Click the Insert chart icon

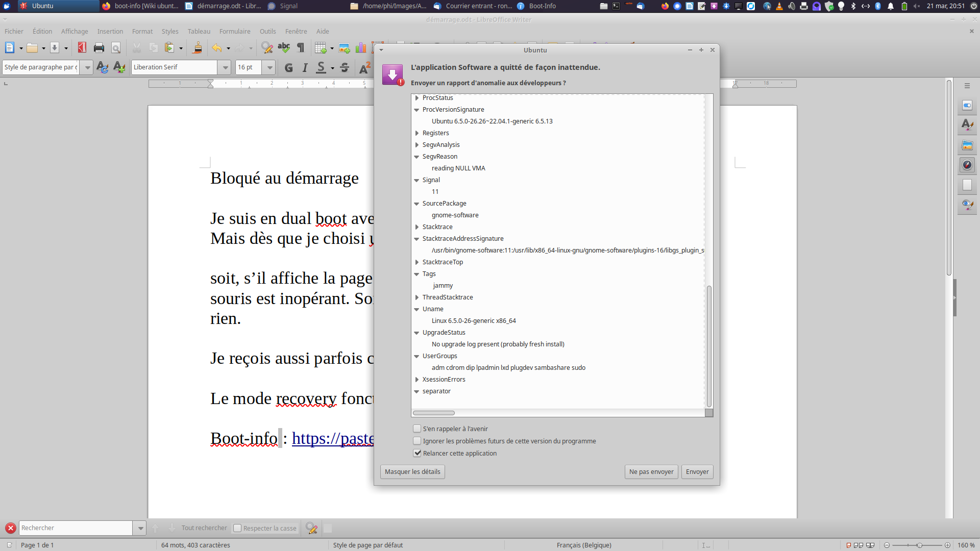pyautogui.click(x=361, y=48)
